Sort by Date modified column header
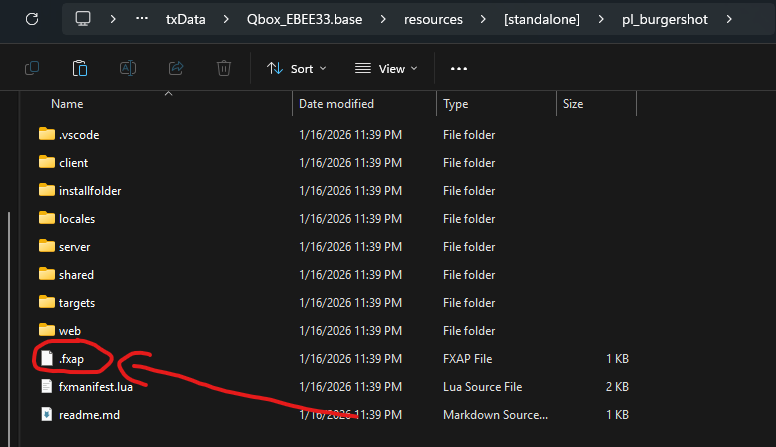This screenshot has height=447, width=776. click(x=336, y=104)
